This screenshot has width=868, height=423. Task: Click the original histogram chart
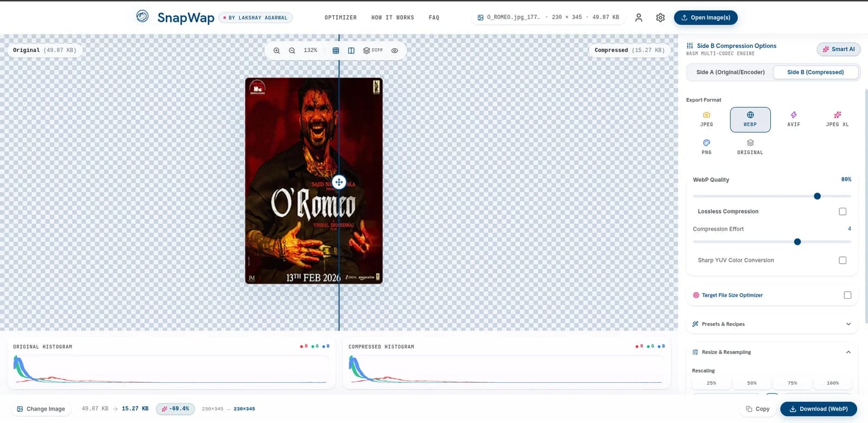(x=171, y=370)
